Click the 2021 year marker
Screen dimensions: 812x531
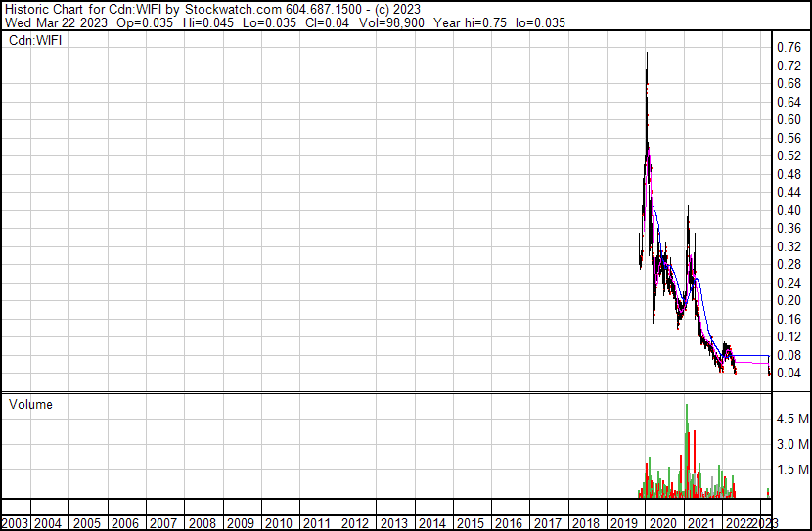point(700,523)
